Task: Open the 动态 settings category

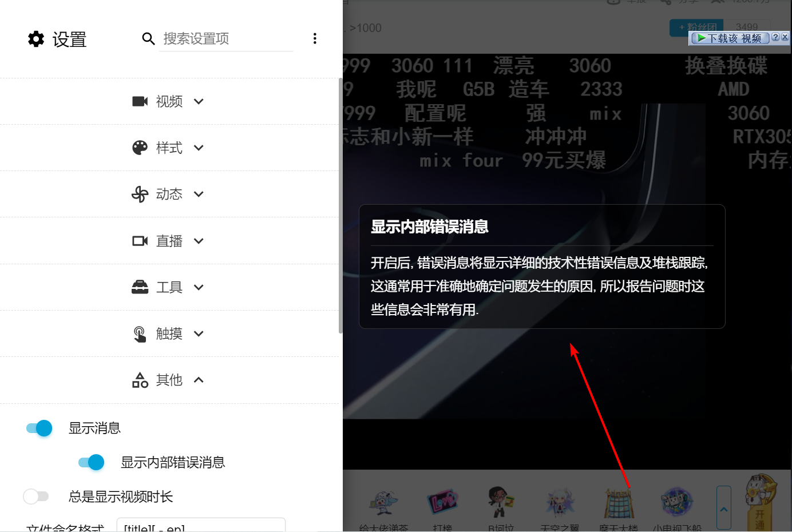Action: [169, 194]
